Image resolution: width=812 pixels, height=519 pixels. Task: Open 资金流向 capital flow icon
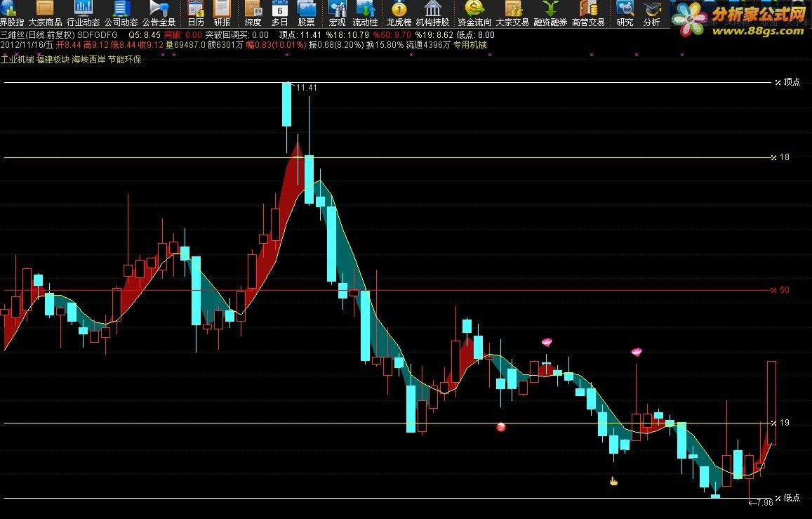tap(474, 13)
